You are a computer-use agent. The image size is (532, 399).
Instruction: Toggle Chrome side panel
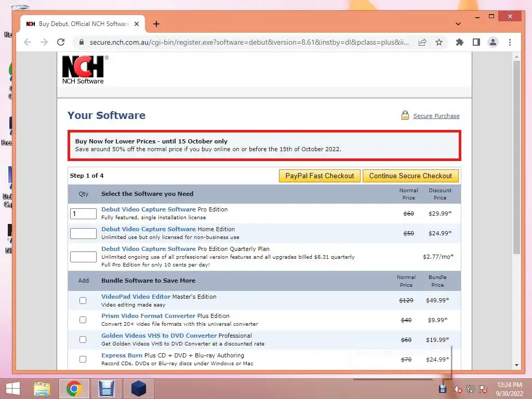coord(476,42)
